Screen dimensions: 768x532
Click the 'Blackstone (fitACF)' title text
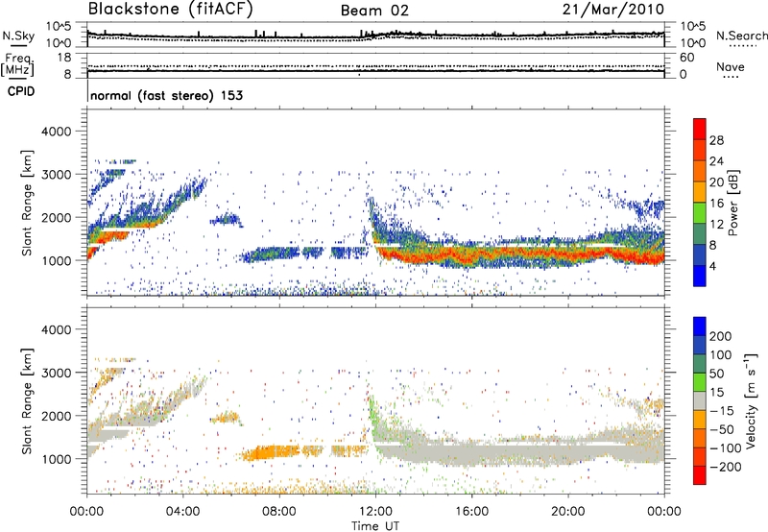click(x=170, y=10)
